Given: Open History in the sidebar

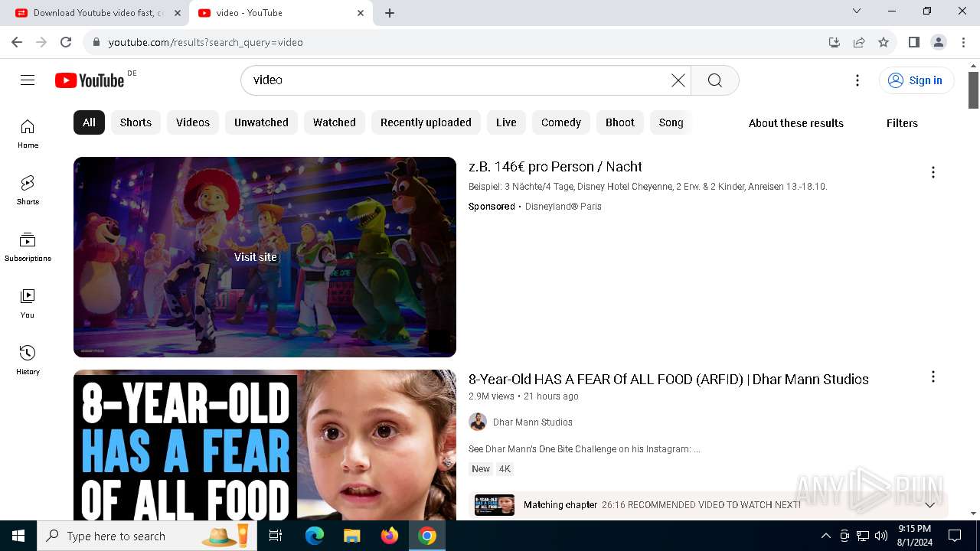Looking at the screenshot, I should (28, 360).
